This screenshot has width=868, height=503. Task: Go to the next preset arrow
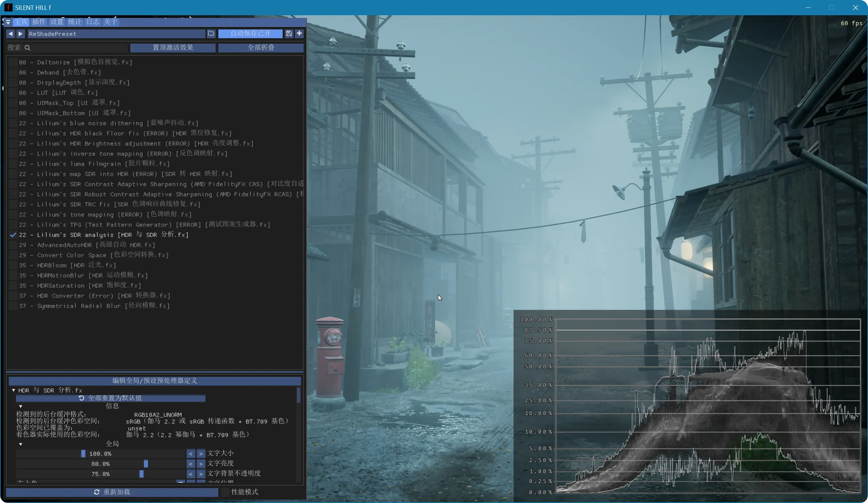pos(21,33)
